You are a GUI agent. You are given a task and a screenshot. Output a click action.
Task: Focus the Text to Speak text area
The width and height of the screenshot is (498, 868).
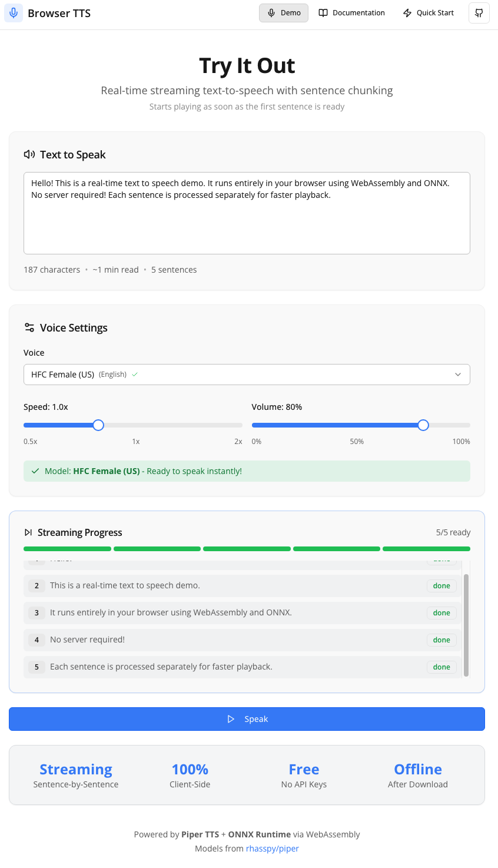point(247,213)
